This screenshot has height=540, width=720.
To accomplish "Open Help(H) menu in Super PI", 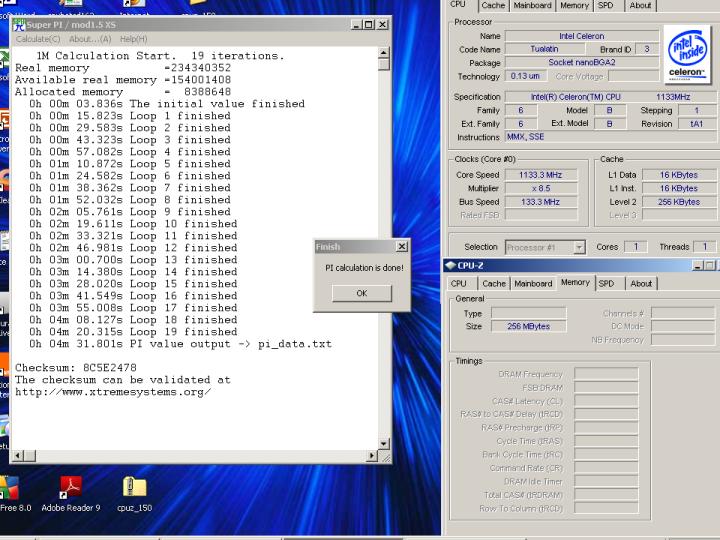I will click(134, 39).
